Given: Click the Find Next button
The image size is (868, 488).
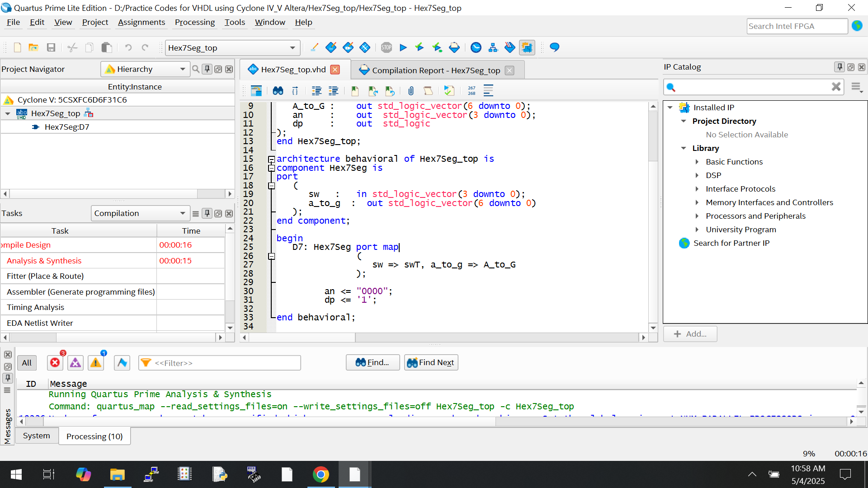Looking at the screenshot, I should click(431, 362).
